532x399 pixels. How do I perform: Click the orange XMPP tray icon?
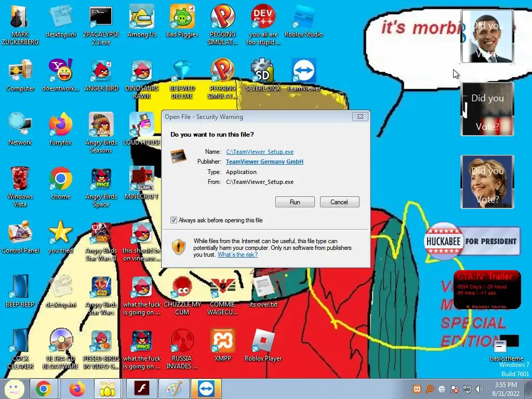tap(417, 389)
